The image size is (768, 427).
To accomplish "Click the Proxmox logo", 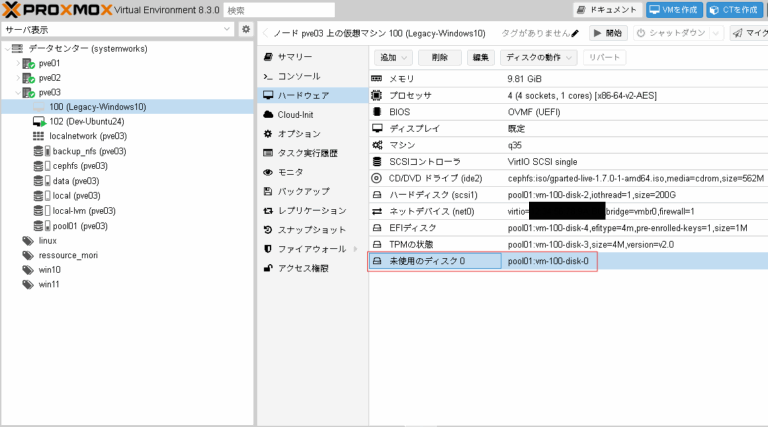I will 57,9.
